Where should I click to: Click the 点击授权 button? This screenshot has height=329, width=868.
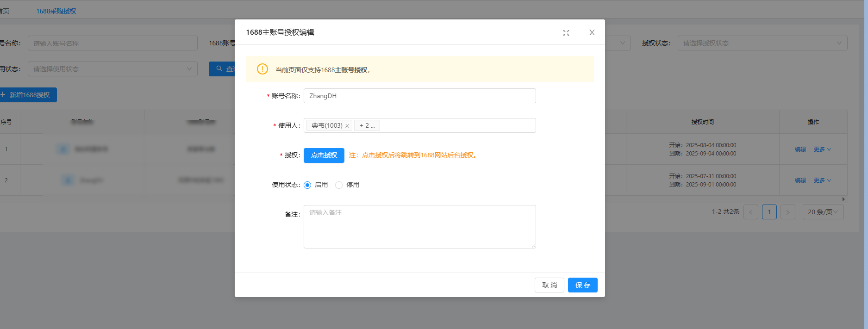324,155
